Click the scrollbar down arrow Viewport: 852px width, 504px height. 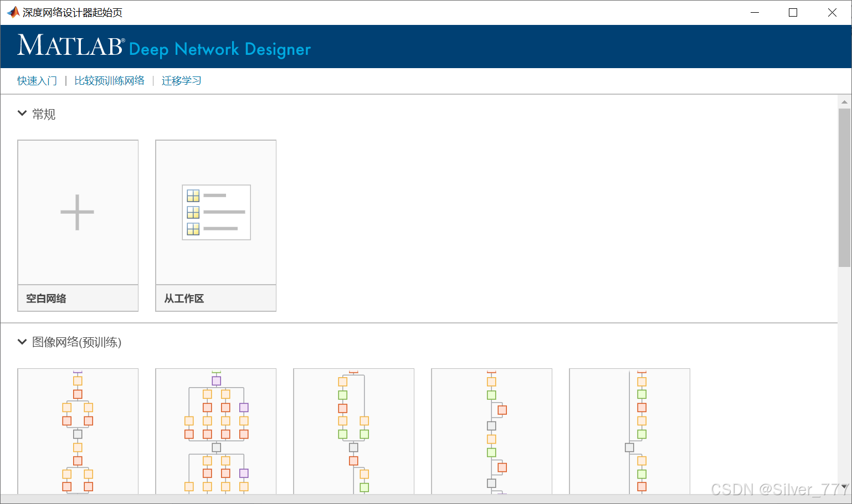pos(844,487)
